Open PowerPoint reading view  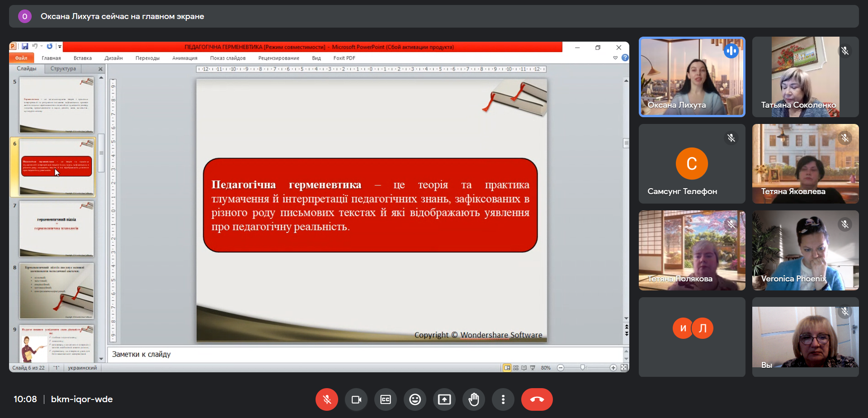[524, 368]
